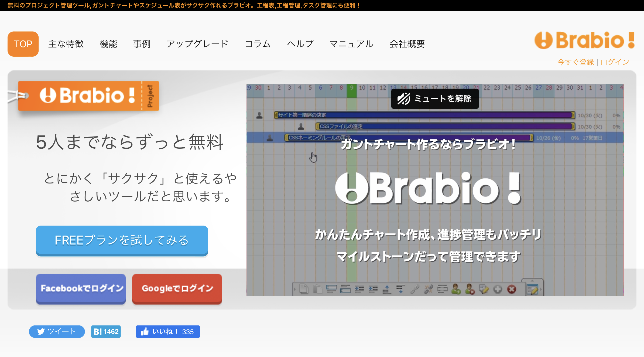Screen dimensions: 644x357
Task: Click the outdent task icon
Action: 373,289
